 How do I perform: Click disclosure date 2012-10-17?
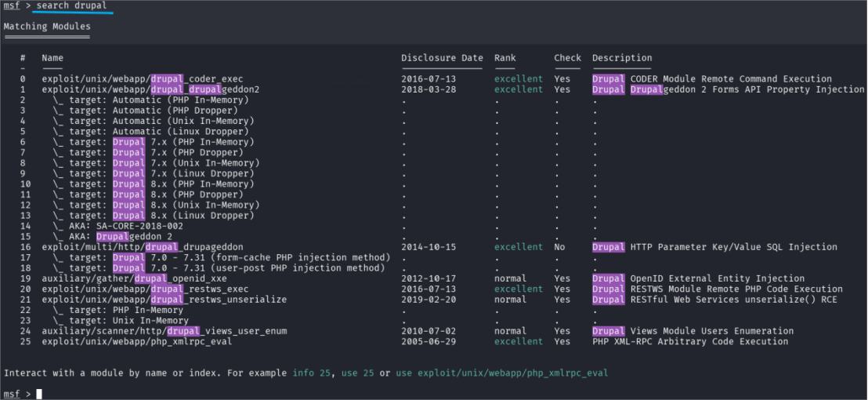(429, 278)
